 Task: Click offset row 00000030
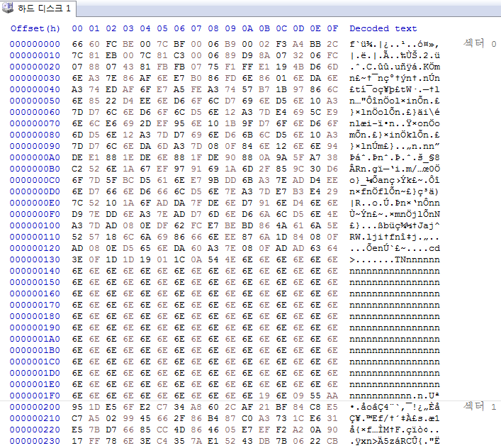tap(35, 78)
